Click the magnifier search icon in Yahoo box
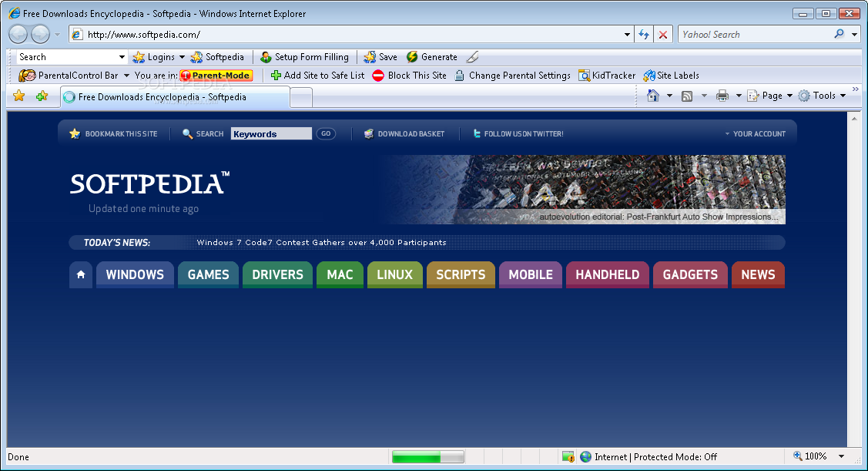 [840, 34]
